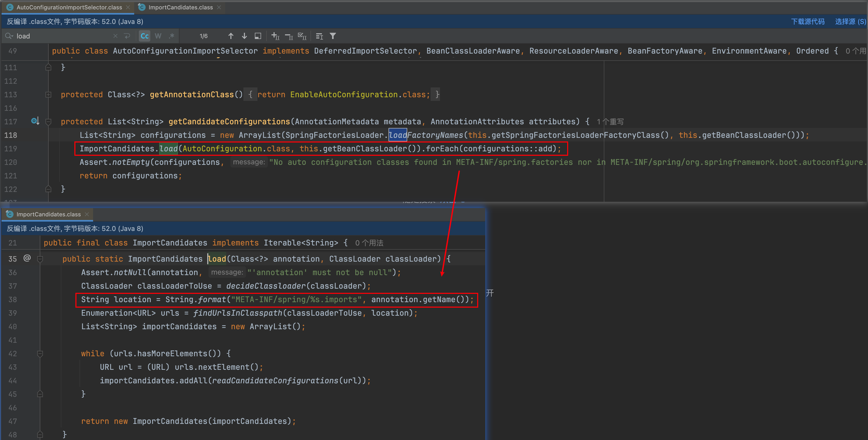The width and height of the screenshot is (868, 440).
Task: Click fold end marker at line 111
Action: point(48,67)
